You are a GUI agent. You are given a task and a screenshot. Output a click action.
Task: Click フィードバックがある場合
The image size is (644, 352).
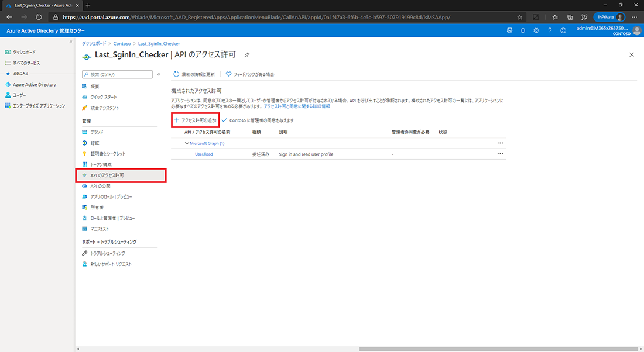pos(250,74)
